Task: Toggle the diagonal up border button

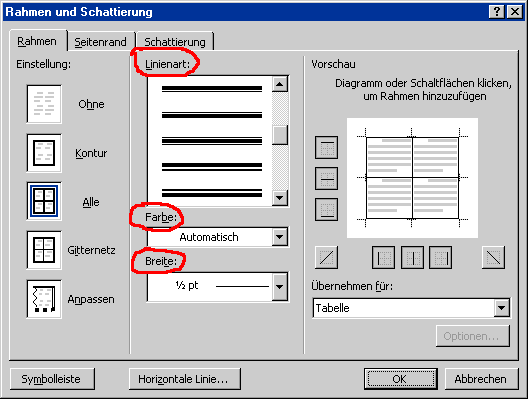Action: point(326,258)
